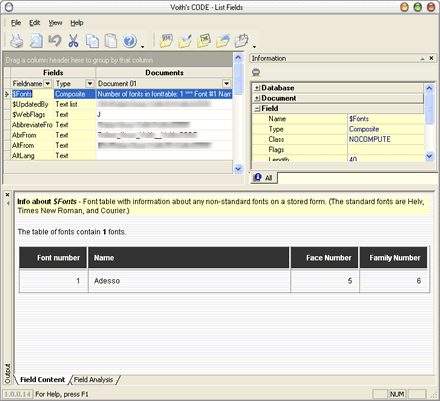Viewport: 440px width, 401px height.
Task: Click the NOCOMPUTE class value
Action: point(369,139)
